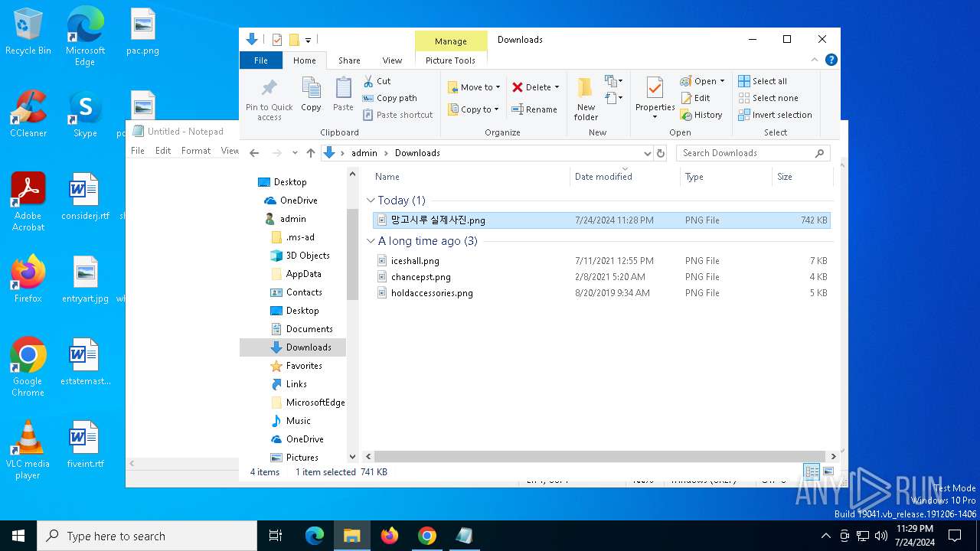Click Rename in Organize group

(534, 109)
